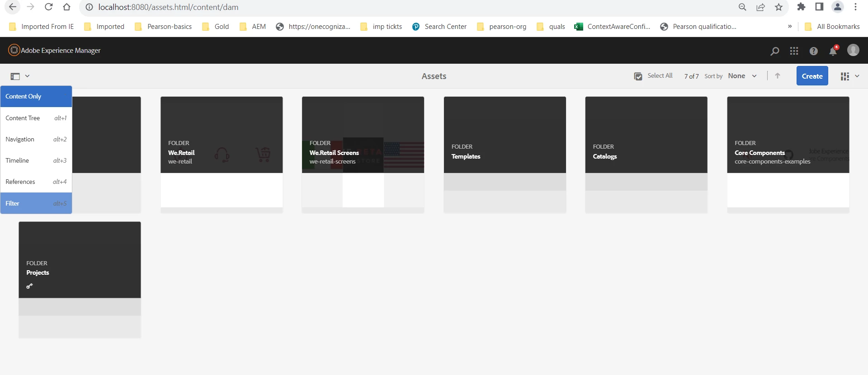Open Imported bookmark folder
The image size is (868, 375).
104,27
